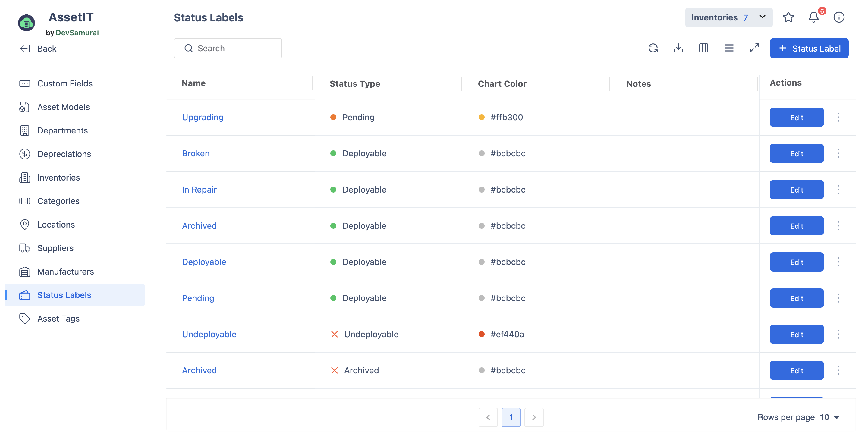Open the Broken label link
Viewport: 868px width, 446px height.
tap(196, 154)
